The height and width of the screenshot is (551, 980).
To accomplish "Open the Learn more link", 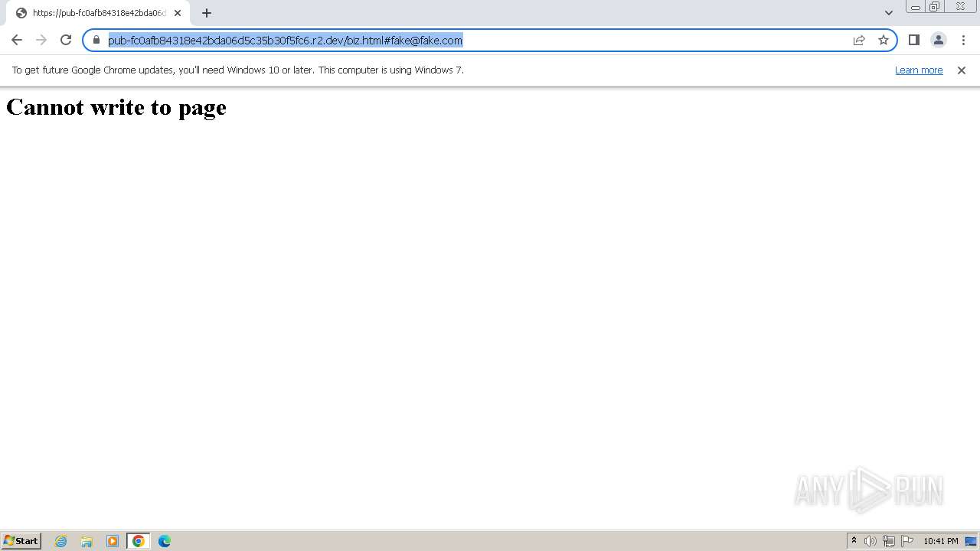I will pyautogui.click(x=919, y=70).
